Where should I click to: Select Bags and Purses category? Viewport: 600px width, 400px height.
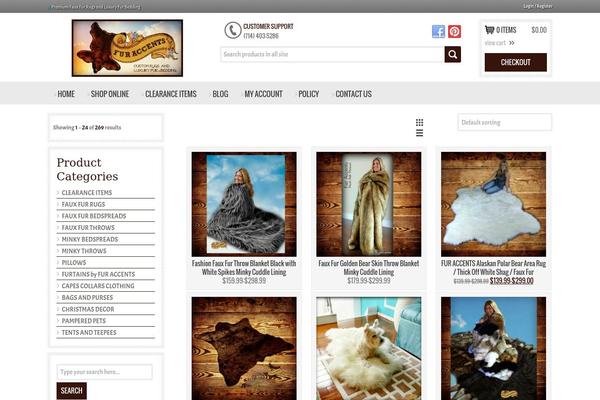[x=87, y=297]
